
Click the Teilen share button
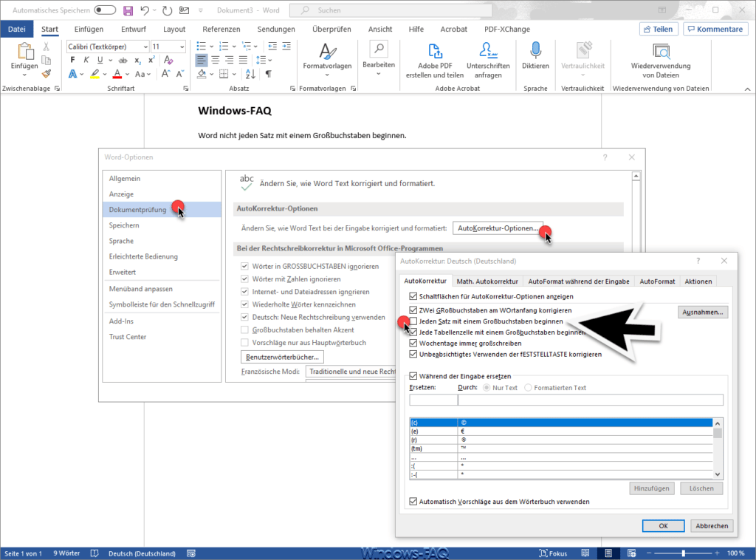659,29
